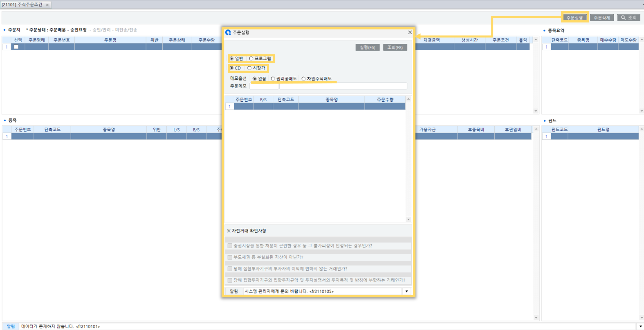Select row 1 in the dialog order grid
The image size is (644, 330).
(315, 107)
